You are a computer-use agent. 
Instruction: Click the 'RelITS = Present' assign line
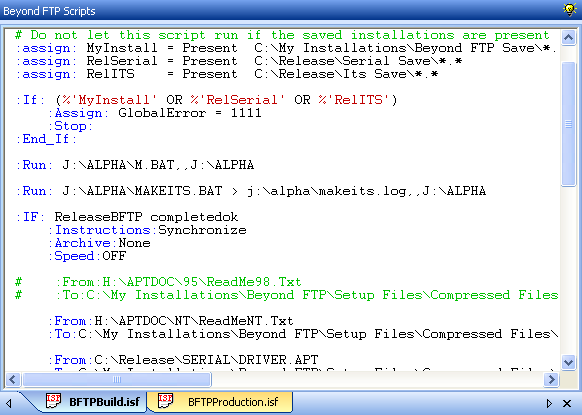click(227, 74)
